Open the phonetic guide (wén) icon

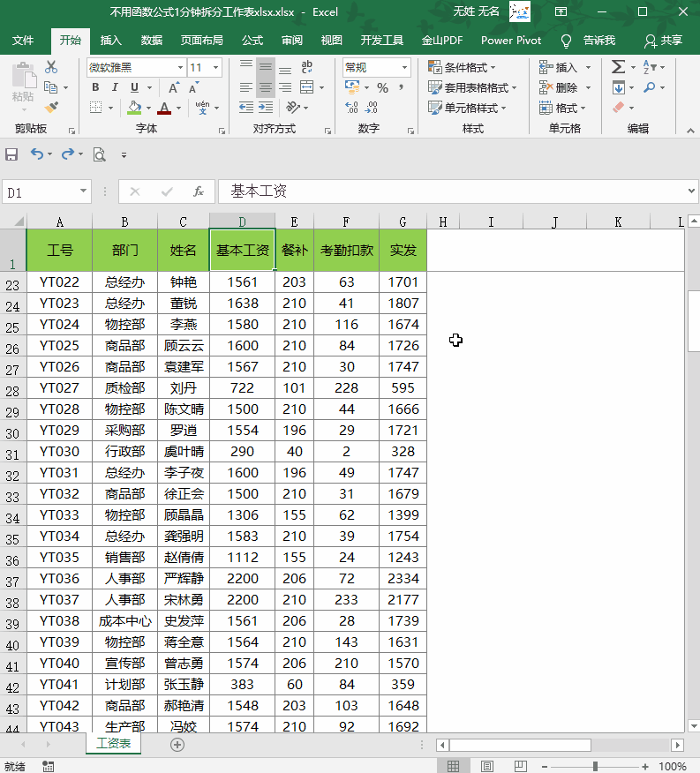pos(202,108)
